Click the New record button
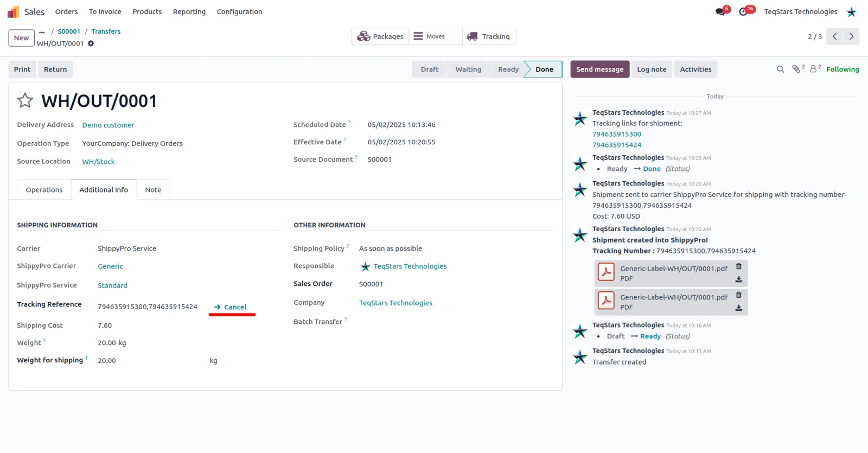 22,38
